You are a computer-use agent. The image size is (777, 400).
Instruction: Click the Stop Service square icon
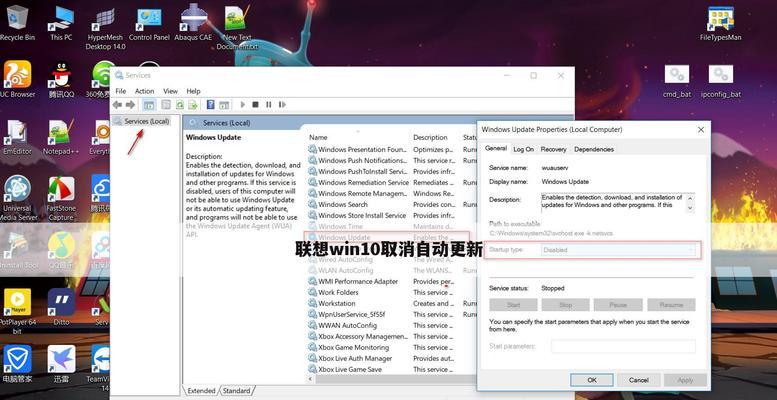pos(255,105)
